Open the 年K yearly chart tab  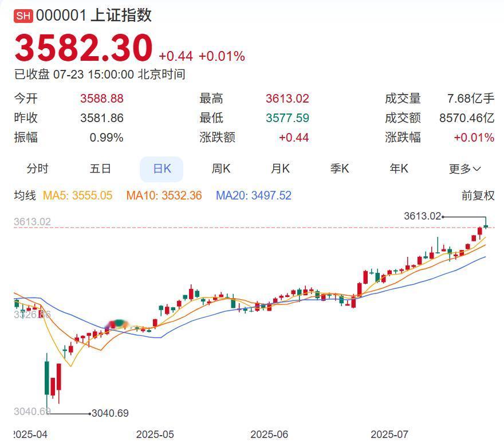tap(399, 169)
